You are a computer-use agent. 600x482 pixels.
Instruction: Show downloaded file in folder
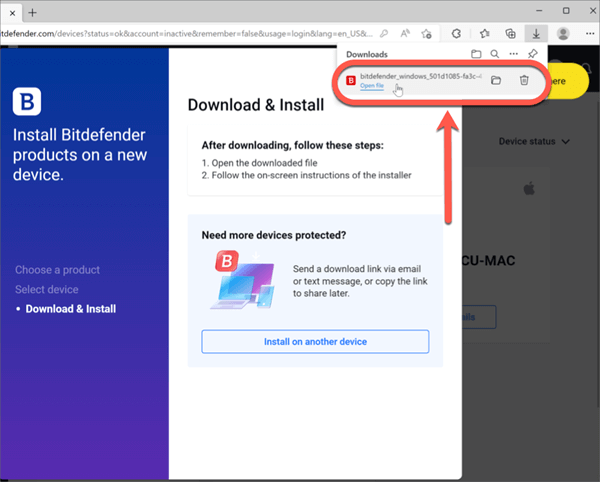coord(495,80)
